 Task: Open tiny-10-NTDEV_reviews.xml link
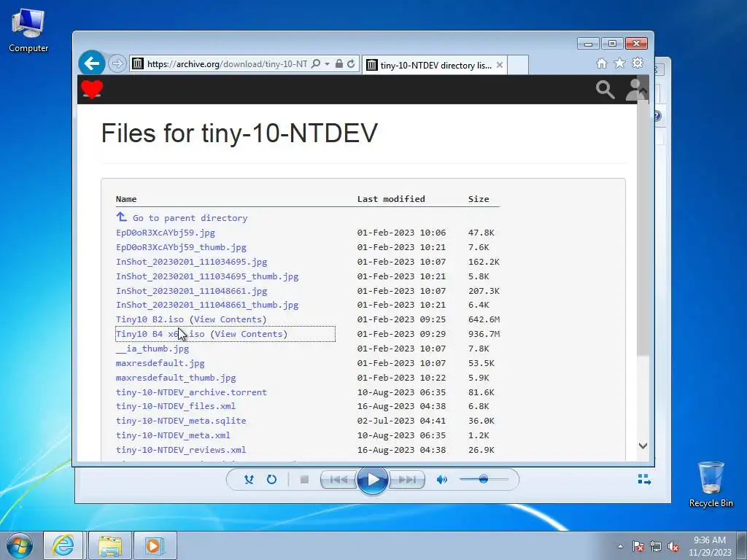(181, 450)
